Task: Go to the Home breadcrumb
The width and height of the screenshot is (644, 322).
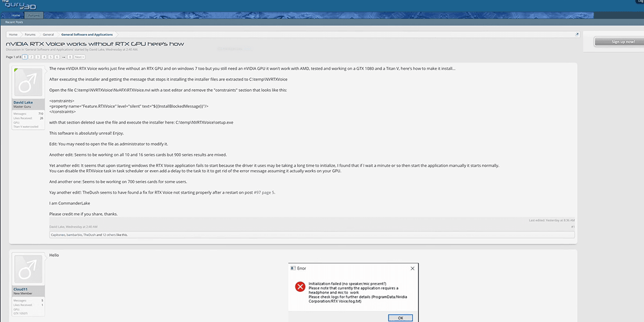Action: point(13,35)
